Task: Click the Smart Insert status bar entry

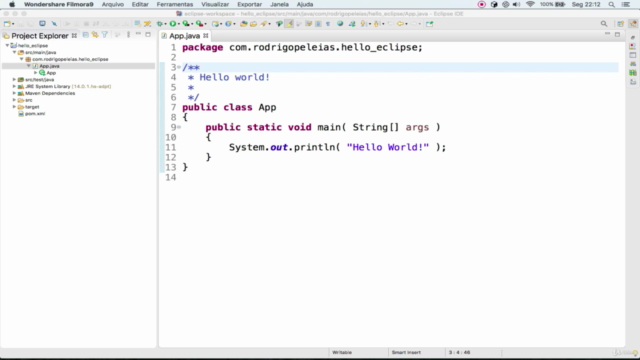Action: pyautogui.click(x=406, y=352)
